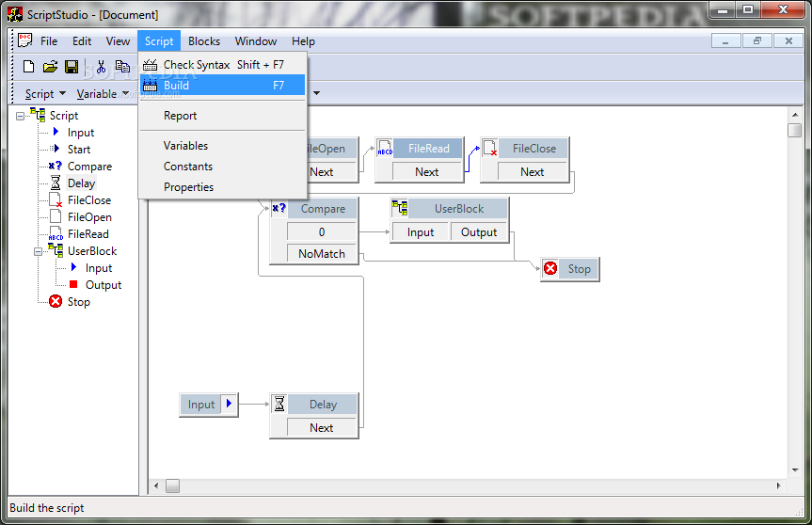812x525 pixels.
Task: Click Next output on FileClose block
Action: coord(533,171)
